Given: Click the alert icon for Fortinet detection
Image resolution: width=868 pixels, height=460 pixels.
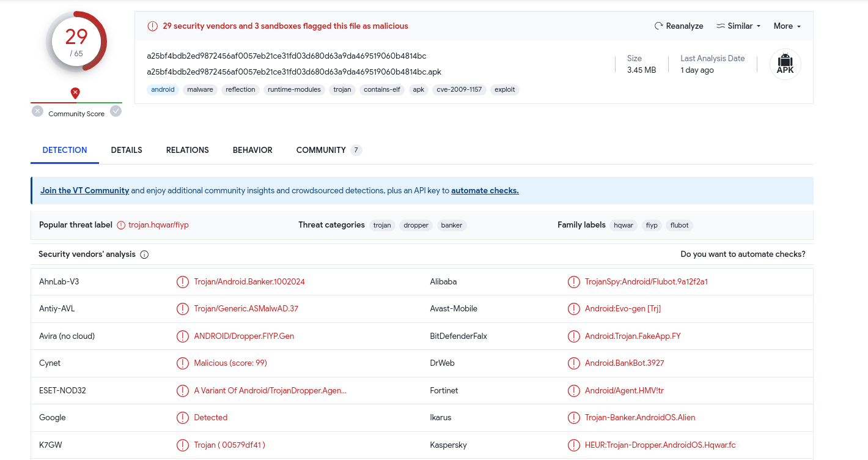Looking at the screenshot, I should [x=573, y=391].
